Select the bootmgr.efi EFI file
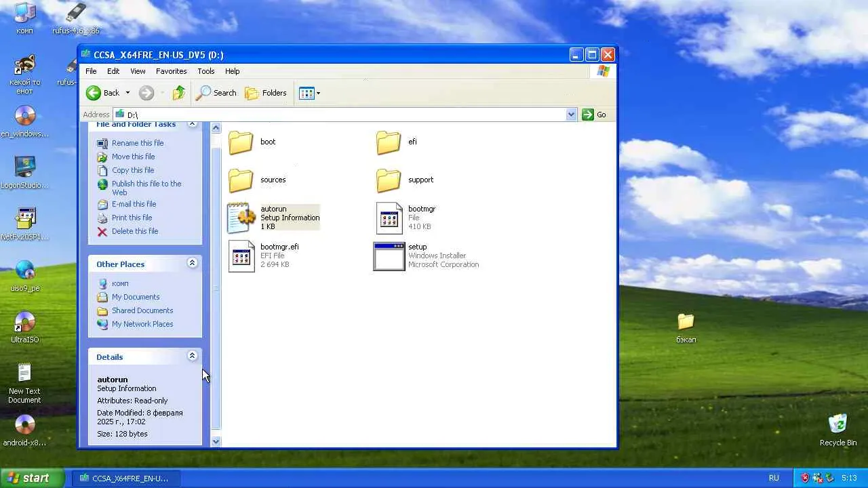This screenshot has width=868, height=488. [x=263, y=256]
